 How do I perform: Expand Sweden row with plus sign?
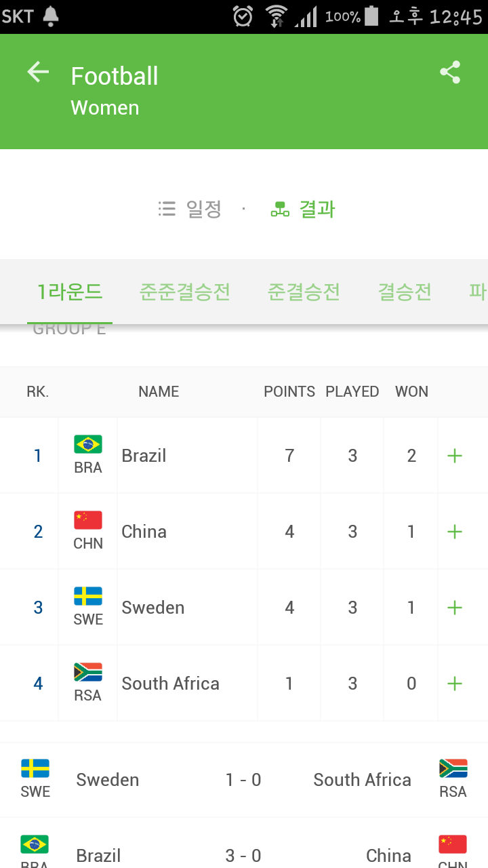[455, 608]
